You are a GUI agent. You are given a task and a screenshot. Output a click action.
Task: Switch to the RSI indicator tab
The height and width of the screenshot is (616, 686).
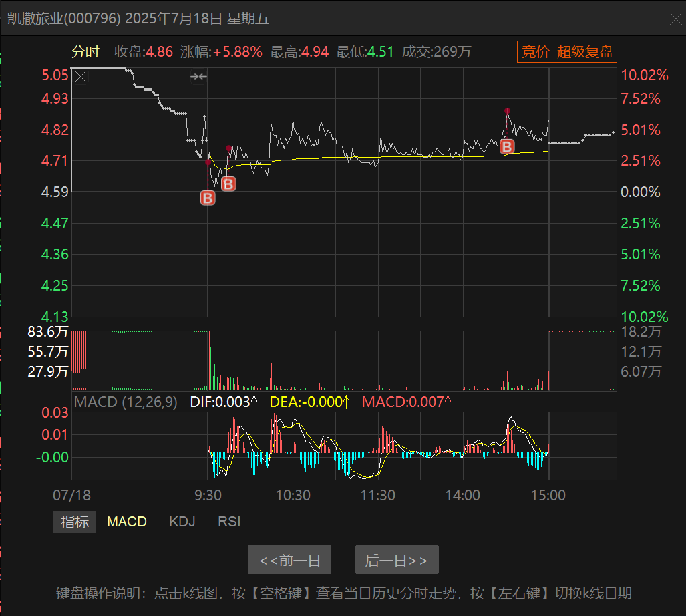(229, 522)
